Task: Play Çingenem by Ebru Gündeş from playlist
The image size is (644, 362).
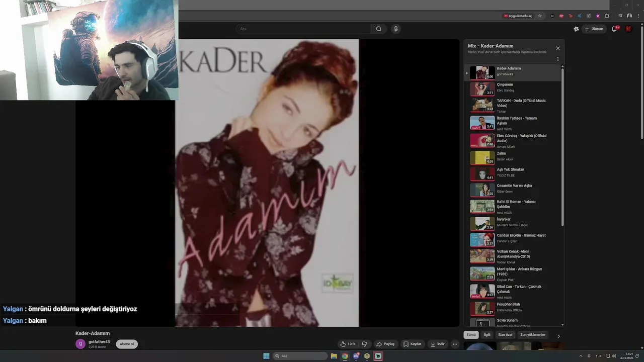Action: 512,89
